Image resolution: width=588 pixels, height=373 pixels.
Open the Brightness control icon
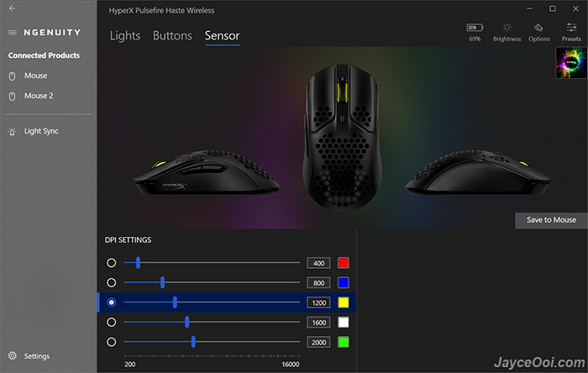click(x=507, y=28)
